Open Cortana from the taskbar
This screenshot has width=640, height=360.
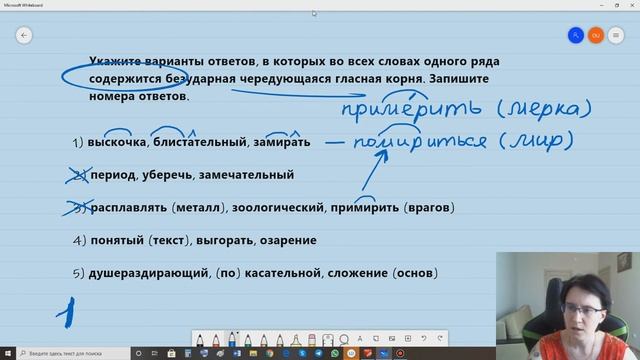click(x=139, y=353)
